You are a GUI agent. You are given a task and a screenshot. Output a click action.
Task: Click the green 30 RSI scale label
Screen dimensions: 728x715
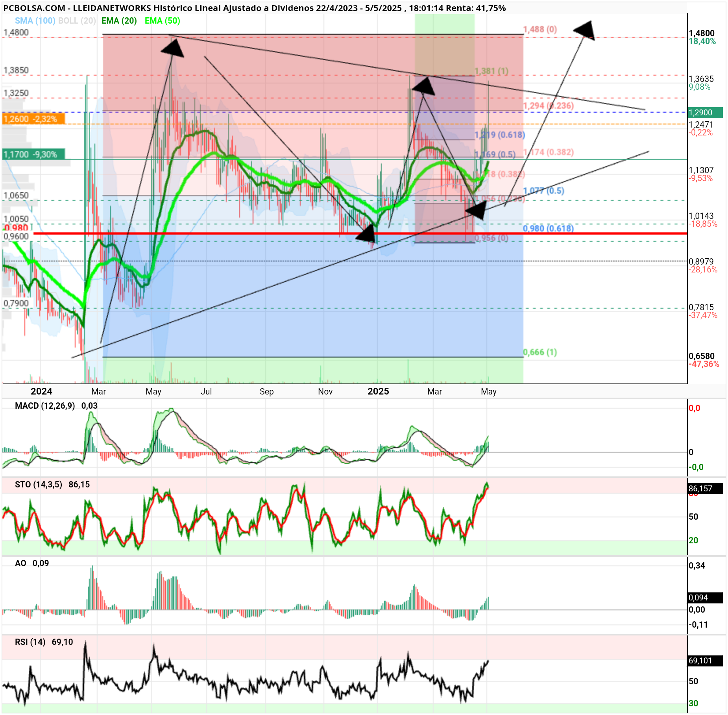[x=693, y=704]
